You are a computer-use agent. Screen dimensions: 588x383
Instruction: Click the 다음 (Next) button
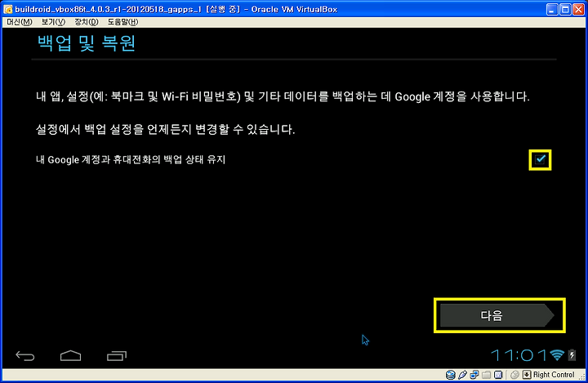point(497,315)
